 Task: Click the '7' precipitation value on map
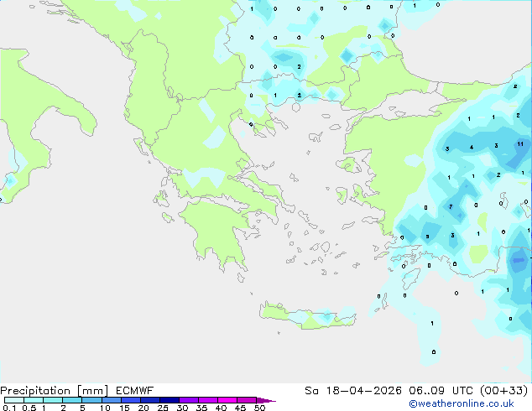click(x=451, y=206)
